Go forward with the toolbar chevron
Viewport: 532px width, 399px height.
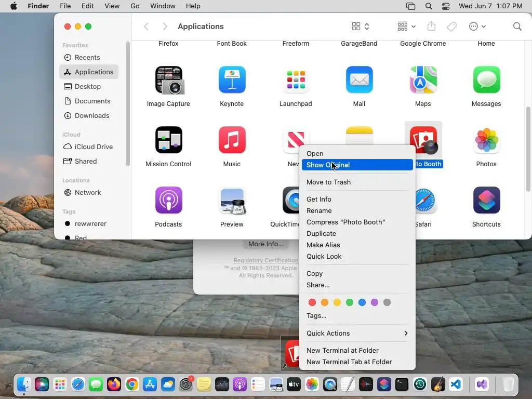click(x=165, y=26)
